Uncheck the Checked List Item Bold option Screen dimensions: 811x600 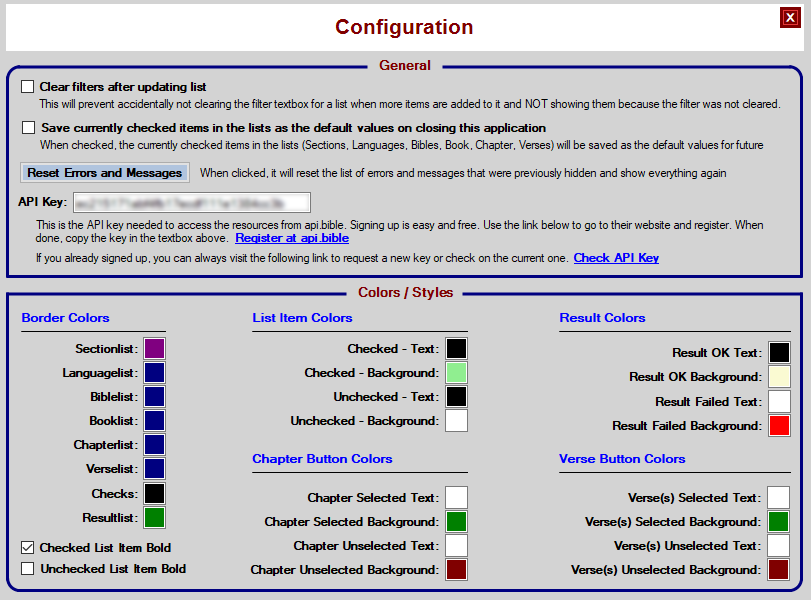pyautogui.click(x=28, y=548)
